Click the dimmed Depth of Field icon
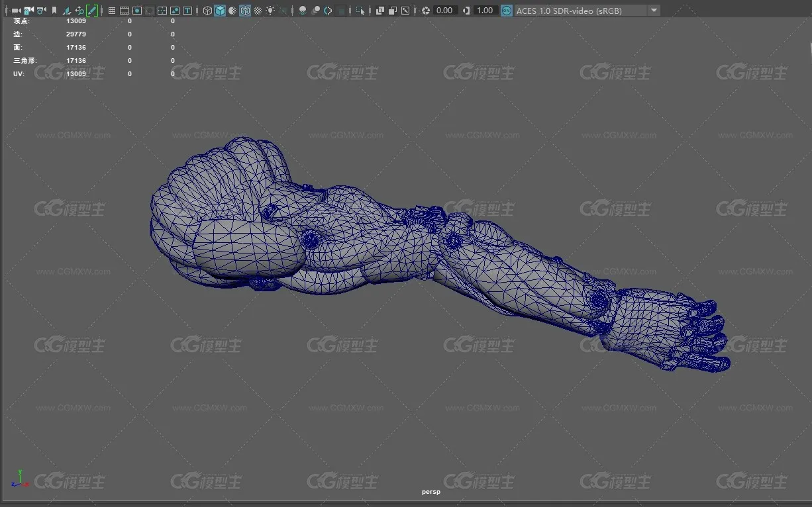The height and width of the screenshot is (507, 812). (341, 11)
